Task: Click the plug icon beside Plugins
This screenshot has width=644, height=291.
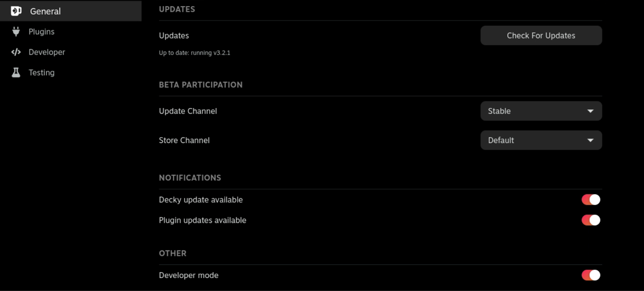Action: [16, 31]
